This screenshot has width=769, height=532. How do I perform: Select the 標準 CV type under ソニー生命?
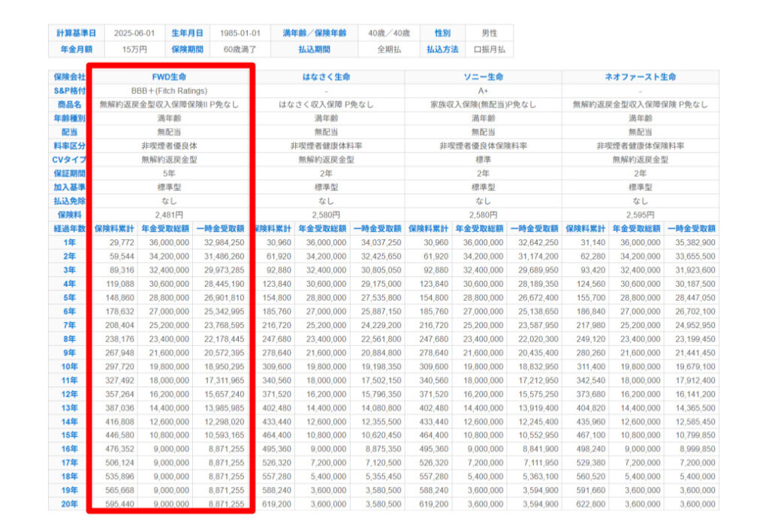coord(483,160)
